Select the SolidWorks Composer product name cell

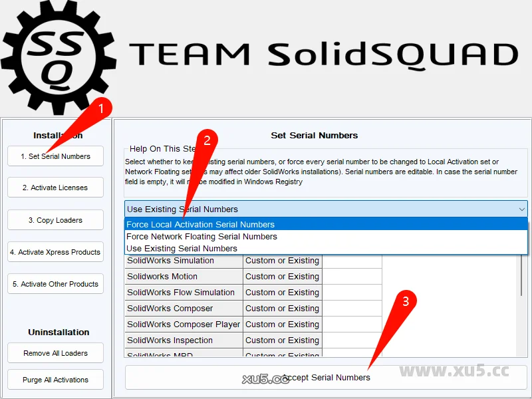click(170, 309)
